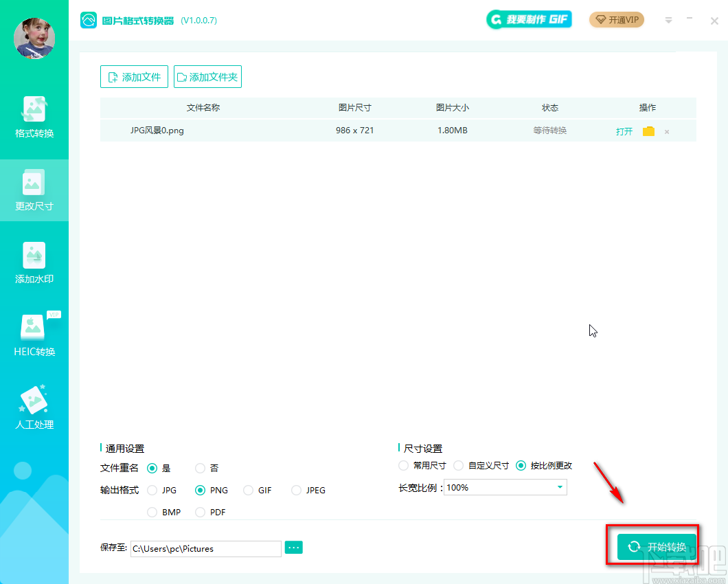Switch to the 更改尺寸 sidebar section
728x584 pixels.
[x=34, y=190]
